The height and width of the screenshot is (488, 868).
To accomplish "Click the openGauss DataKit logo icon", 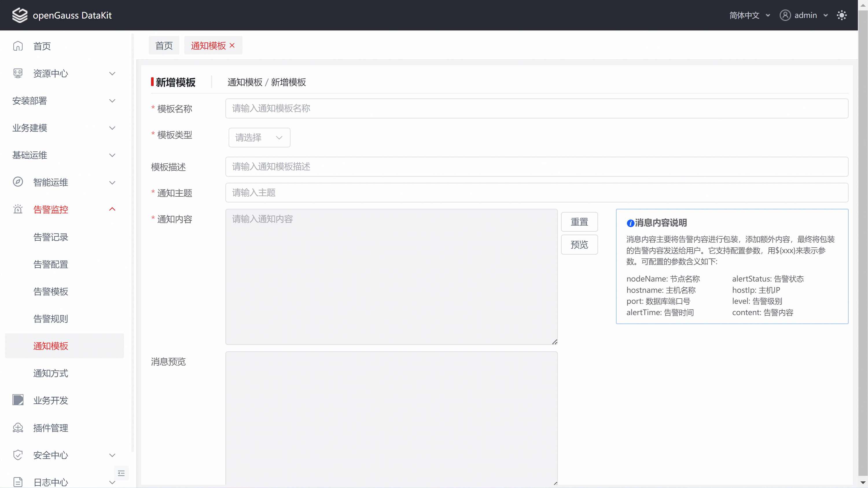I will (20, 15).
